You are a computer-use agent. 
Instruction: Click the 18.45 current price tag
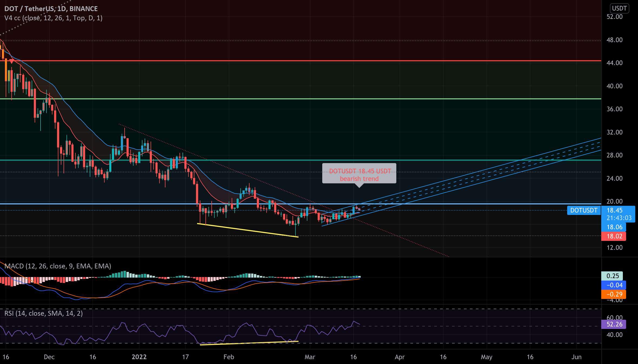(614, 210)
